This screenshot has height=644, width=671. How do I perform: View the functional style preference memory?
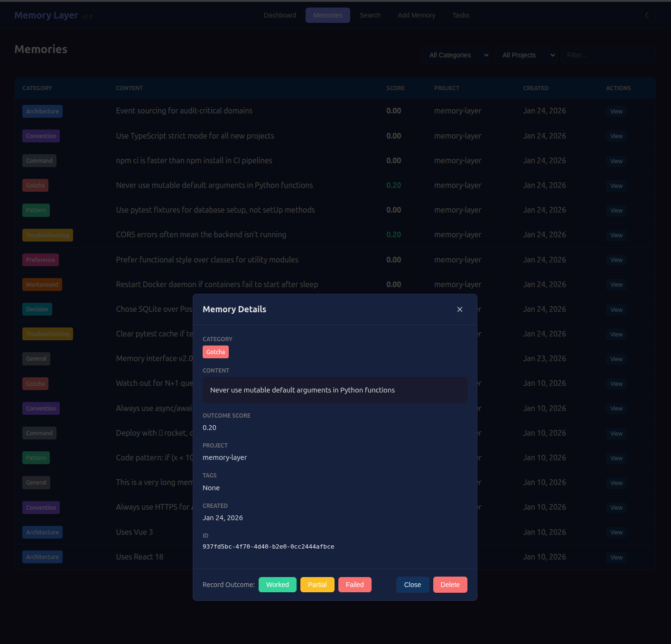[616, 260]
